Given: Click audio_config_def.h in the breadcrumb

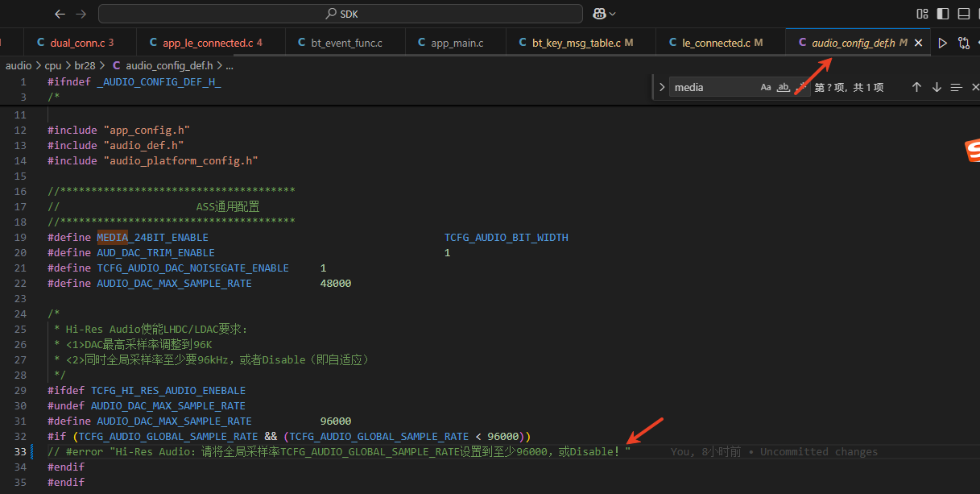Looking at the screenshot, I should point(169,65).
